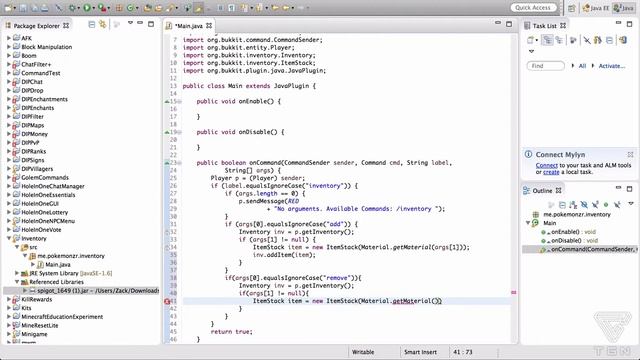Image resolution: width=640 pixels, height=360 pixels.
Task: Select the Outline tab
Action: [x=542, y=191]
